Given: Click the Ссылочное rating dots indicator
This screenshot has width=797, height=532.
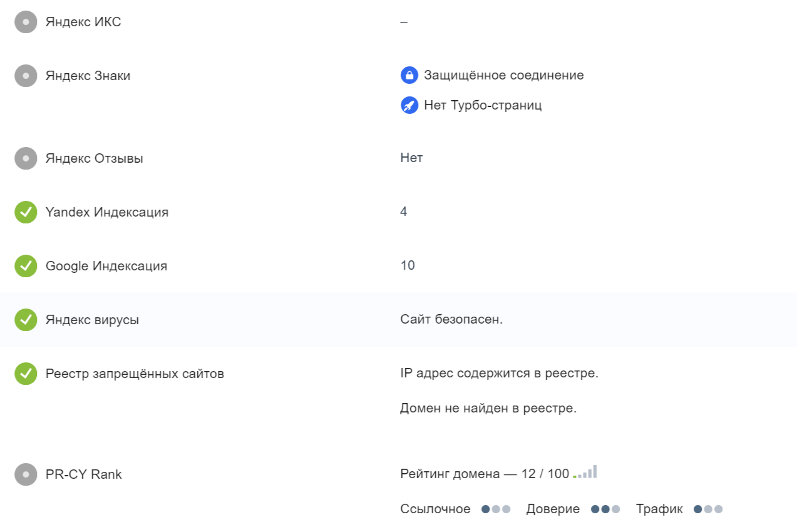Looking at the screenshot, I should (x=496, y=509).
